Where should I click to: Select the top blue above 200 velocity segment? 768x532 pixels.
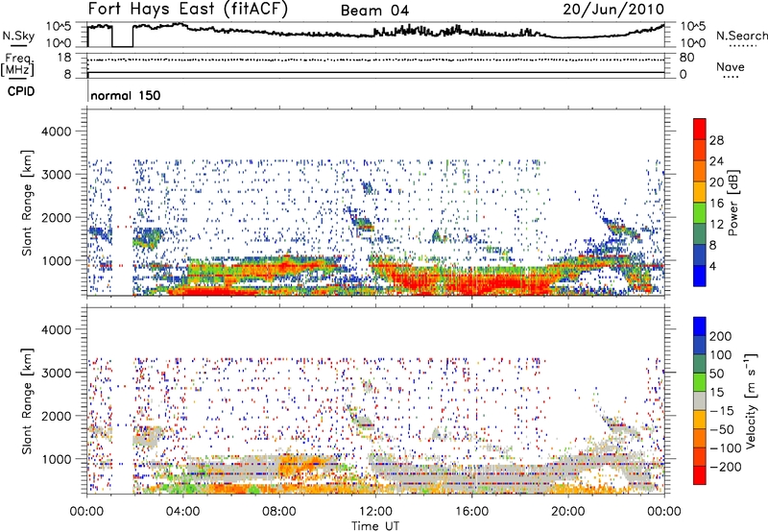coord(700,326)
